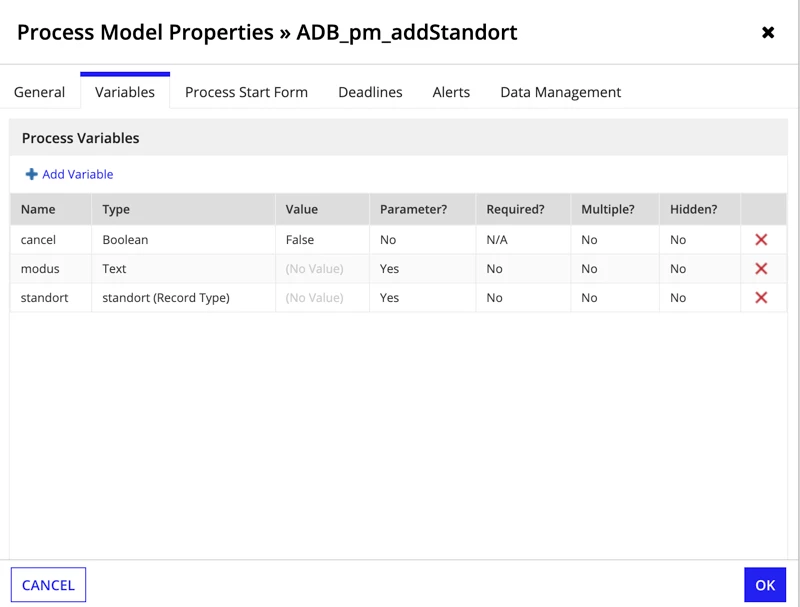The image size is (800, 607).
Task: Click the CANCEL button
Action: [x=48, y=585]
